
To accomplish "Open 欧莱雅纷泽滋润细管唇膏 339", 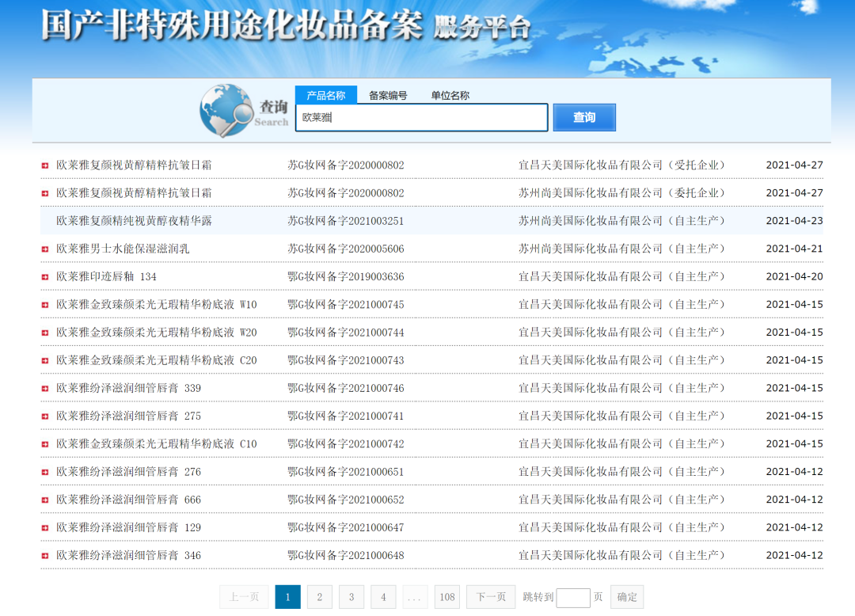I will (x=129, y=388).
